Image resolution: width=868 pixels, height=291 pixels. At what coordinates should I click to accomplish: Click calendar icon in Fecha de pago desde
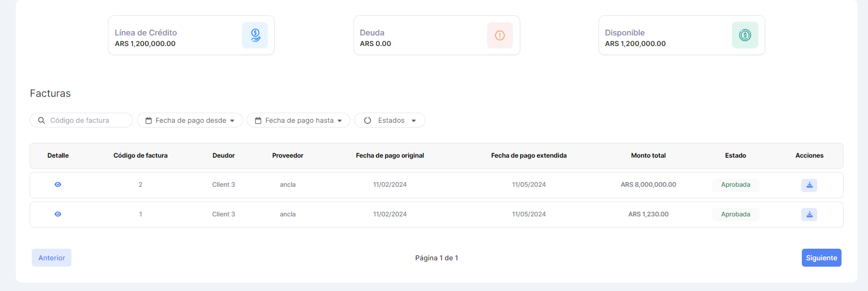coord(149,121)
